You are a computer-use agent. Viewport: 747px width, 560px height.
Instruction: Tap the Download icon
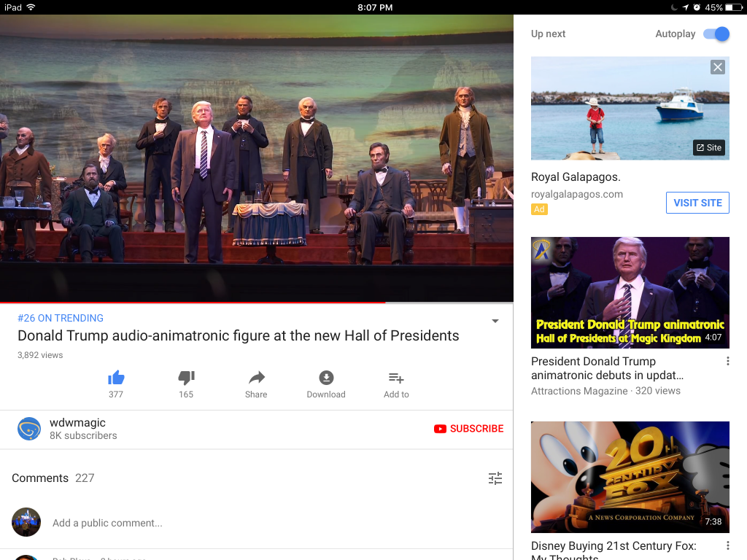[326, 378]
